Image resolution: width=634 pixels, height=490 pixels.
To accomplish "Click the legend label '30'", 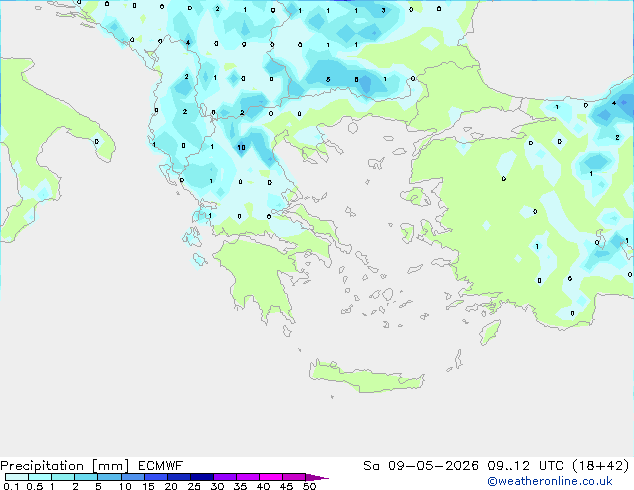I will pyautogui.click(x=217, y=486).
